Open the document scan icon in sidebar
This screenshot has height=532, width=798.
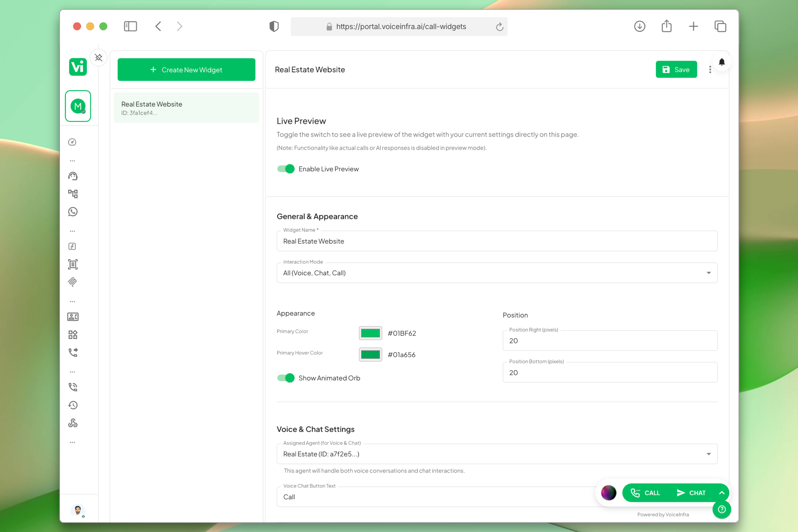tap(73, 264)
